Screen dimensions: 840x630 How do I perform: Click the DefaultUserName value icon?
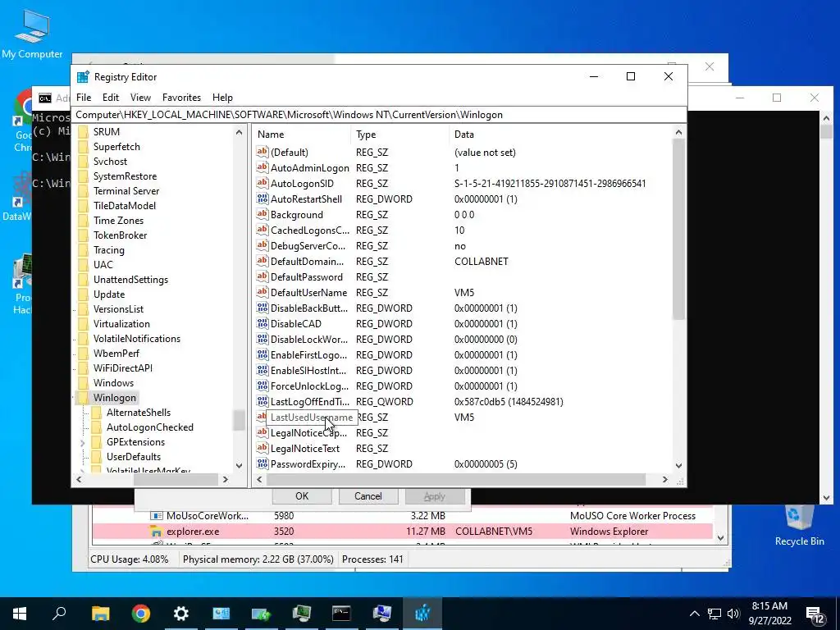tap(262, 293)
